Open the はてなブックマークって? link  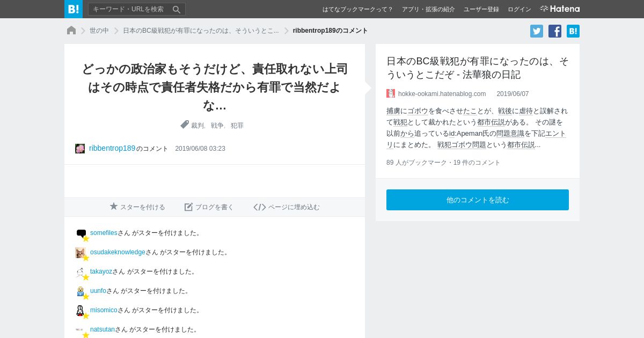(357, 9)
